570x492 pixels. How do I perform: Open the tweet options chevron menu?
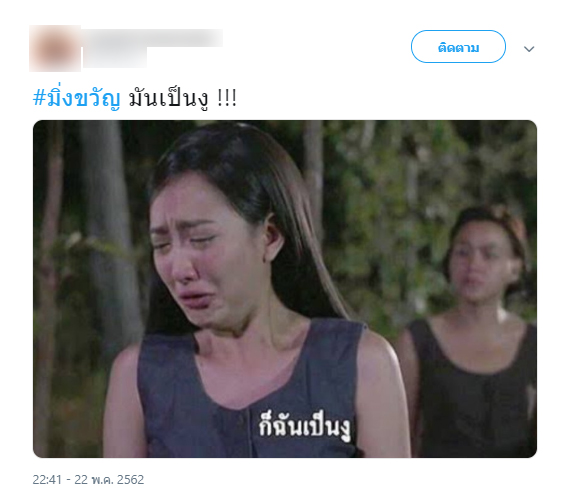[529, 49]
